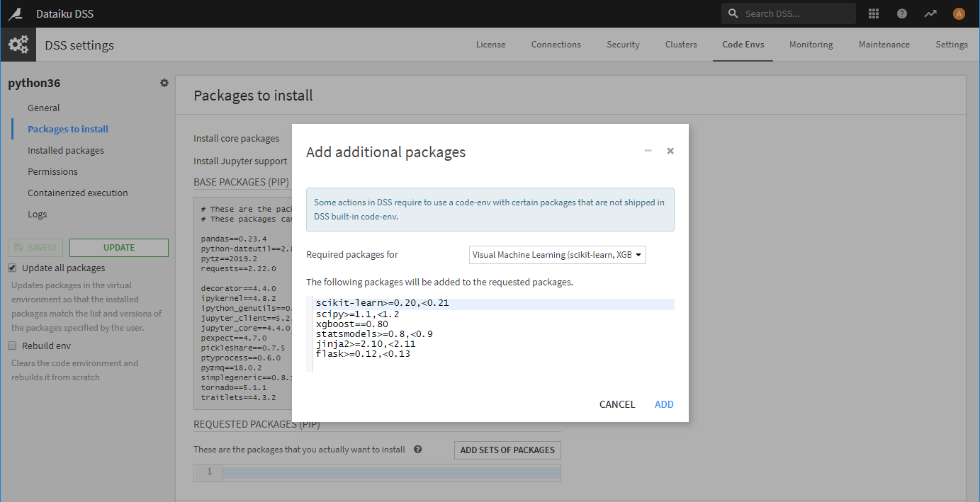Viewport: 980px width, 502px height.
Task: Click the search magnifier icon
Action: (733, 13)
